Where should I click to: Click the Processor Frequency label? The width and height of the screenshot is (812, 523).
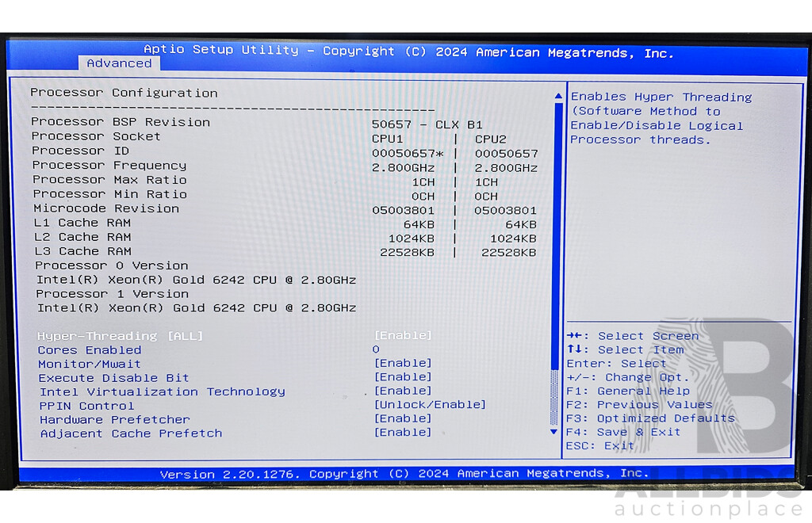109,165
